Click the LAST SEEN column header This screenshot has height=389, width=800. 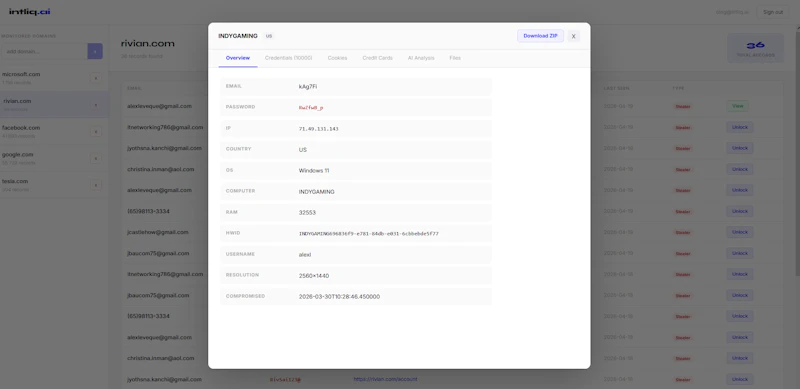[616, 88]
